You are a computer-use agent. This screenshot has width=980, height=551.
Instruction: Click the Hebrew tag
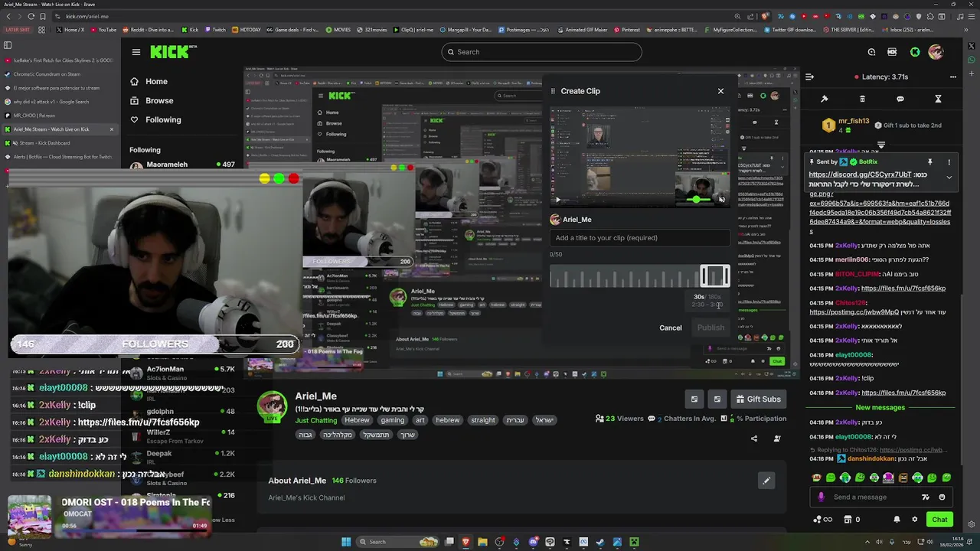[x=357, y=420]
